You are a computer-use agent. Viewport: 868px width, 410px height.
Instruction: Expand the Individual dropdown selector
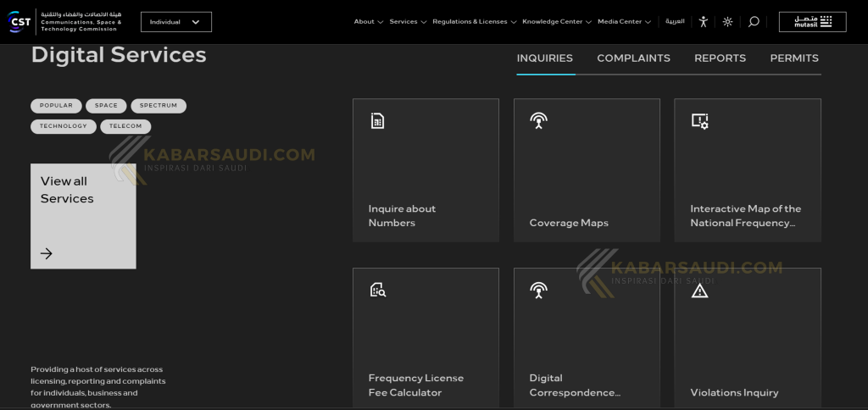click(175, 22)
